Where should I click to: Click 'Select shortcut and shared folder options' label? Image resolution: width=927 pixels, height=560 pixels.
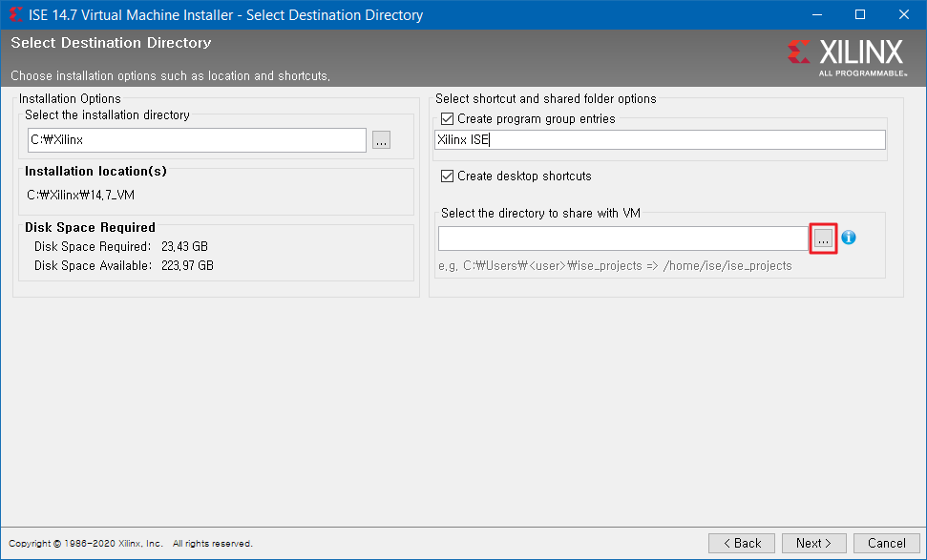(x=546, y=98)
